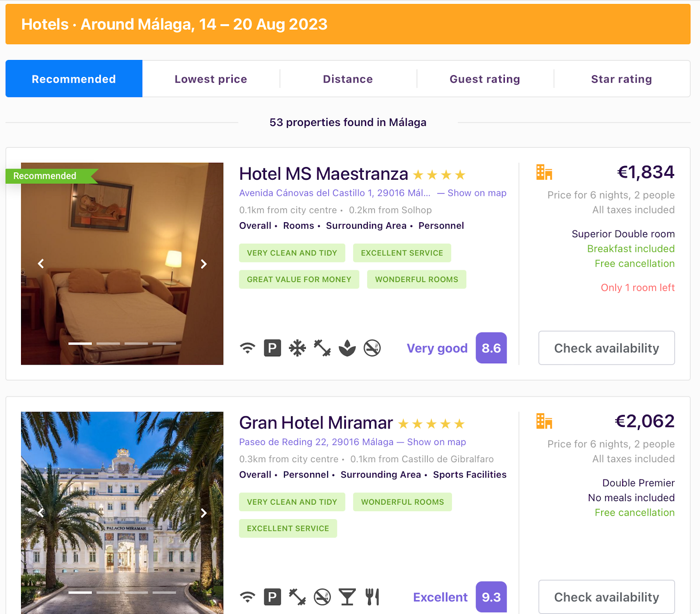The width and height of the screenshot is (700, 614).
Task: Open Gran Hotel Miramar title link
Action: click(x=316, y=422)
